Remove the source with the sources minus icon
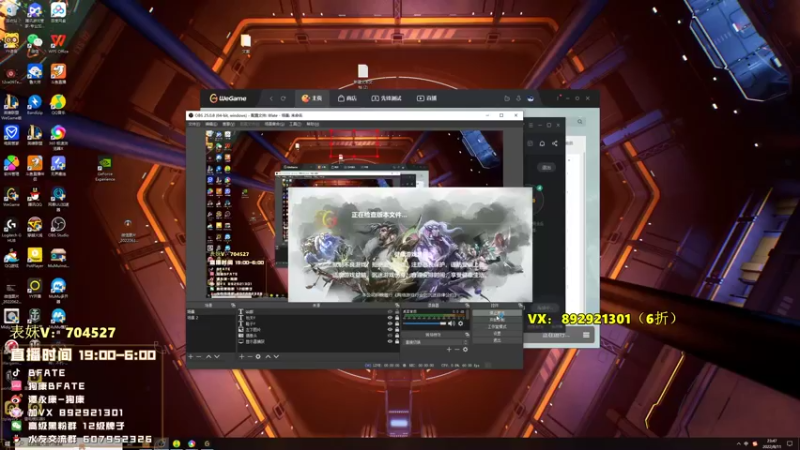The height and width of the screenshot is (450, 800). click(x=250, y=357)
